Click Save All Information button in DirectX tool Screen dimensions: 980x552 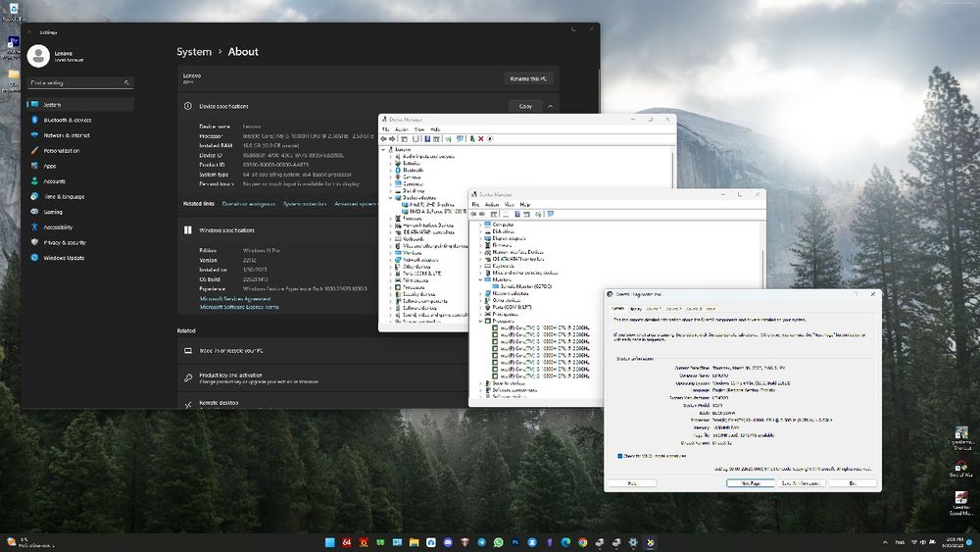(801, 483)
